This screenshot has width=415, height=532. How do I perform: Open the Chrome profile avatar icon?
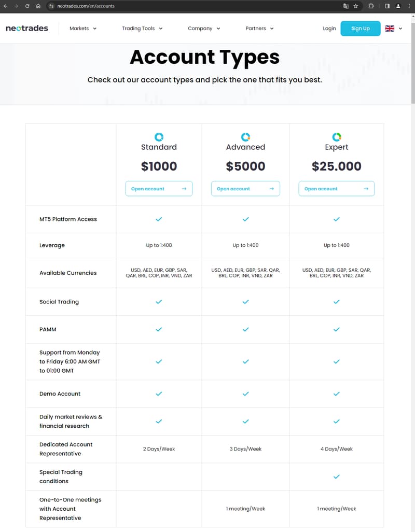click(x=398, y=6)
